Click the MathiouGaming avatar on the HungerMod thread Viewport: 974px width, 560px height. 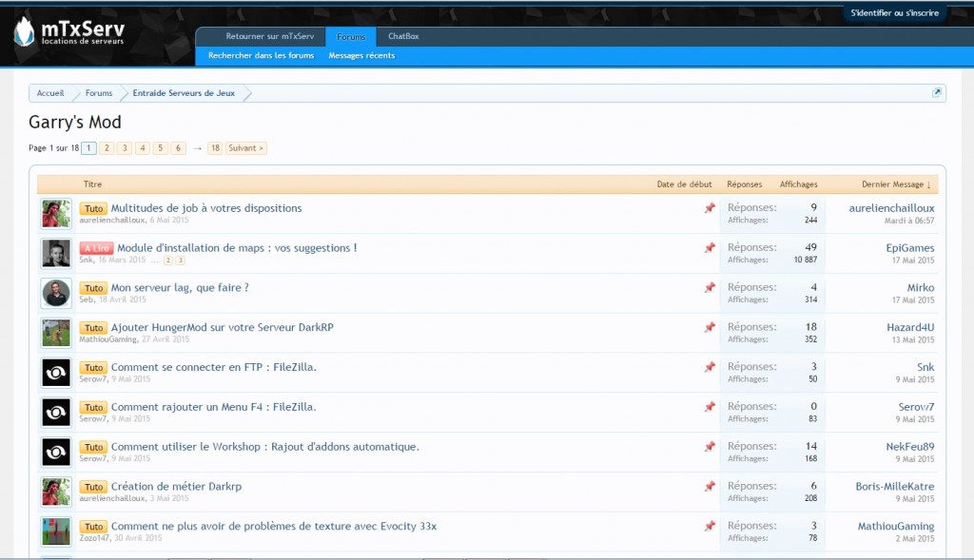click(56, 333)
